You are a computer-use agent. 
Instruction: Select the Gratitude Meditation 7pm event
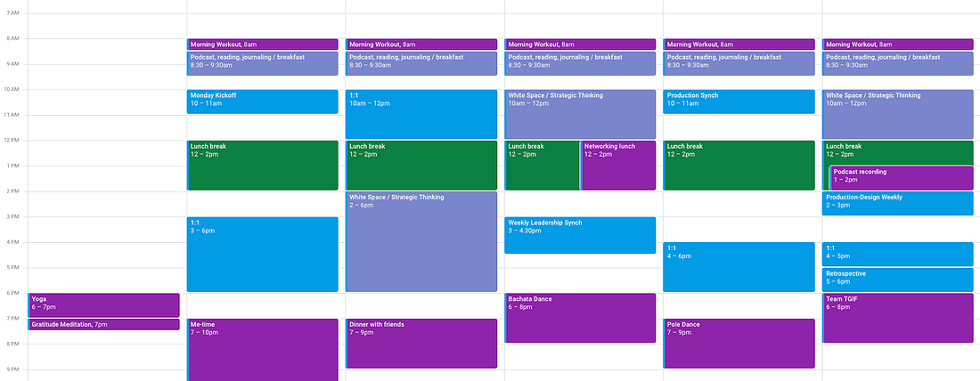(103, 325)
